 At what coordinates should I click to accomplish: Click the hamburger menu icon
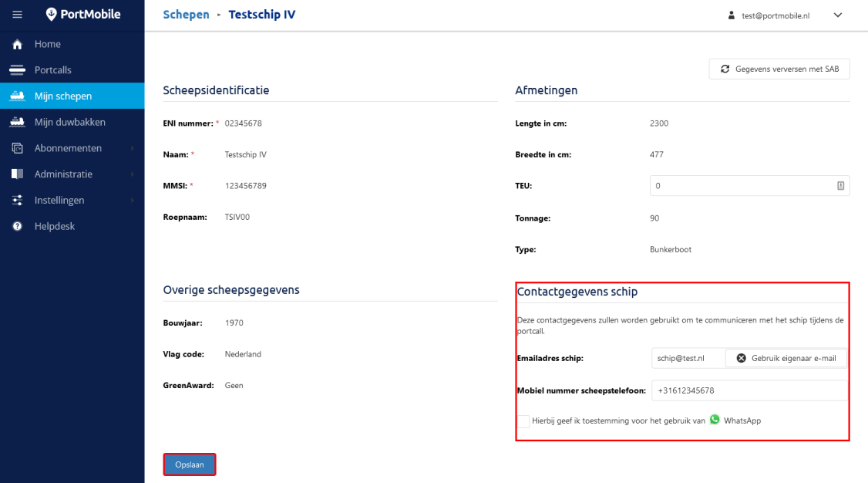pyautogui.click(x=17, y=15)
